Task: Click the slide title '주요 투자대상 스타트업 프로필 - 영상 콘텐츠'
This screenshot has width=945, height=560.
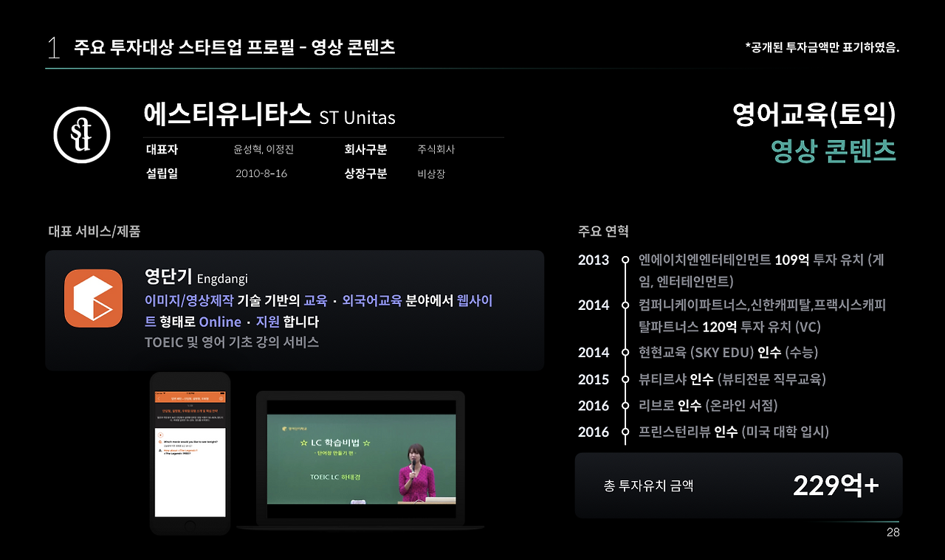Action: (x=235, y=48)
